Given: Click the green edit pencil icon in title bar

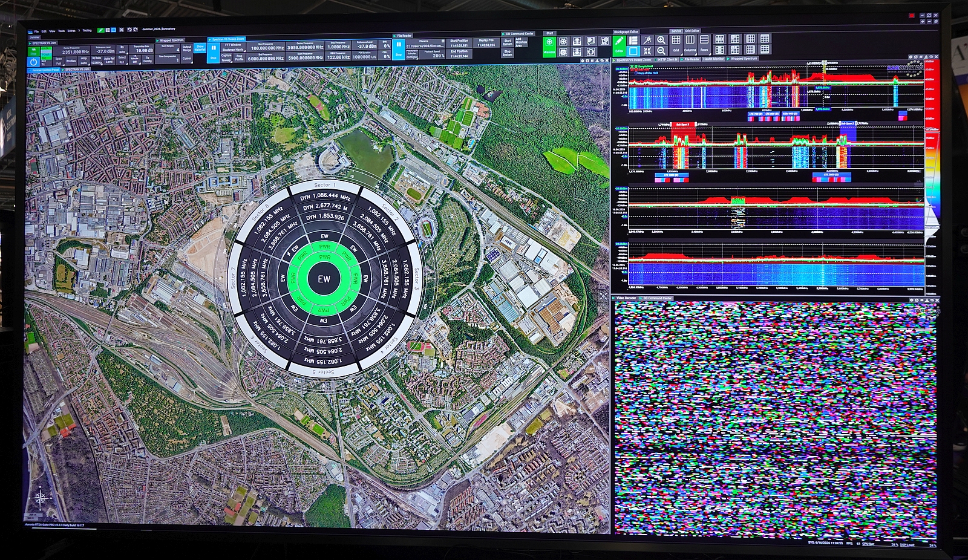Looking at the screenshot, I should (100, 30).
